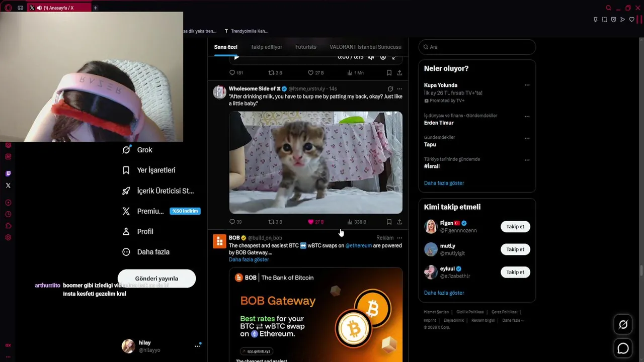Switch to the Takip ediliyor tab

(266, 47)
